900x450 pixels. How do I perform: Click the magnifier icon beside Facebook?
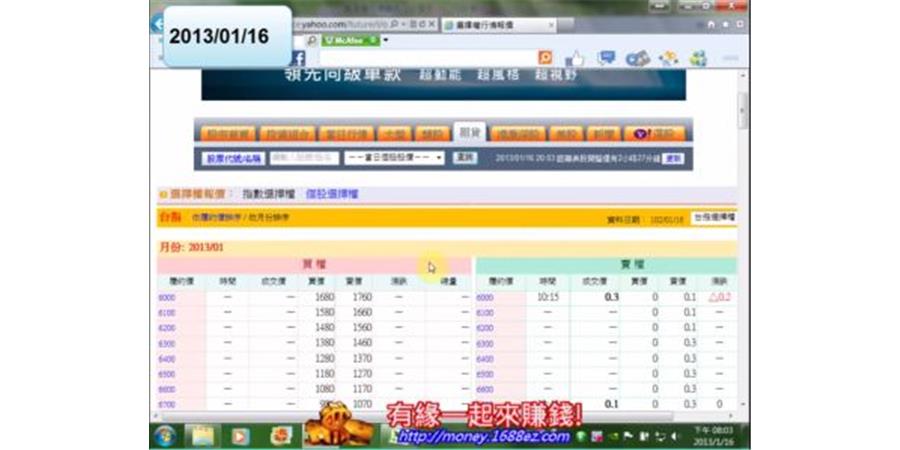[313, 40]
